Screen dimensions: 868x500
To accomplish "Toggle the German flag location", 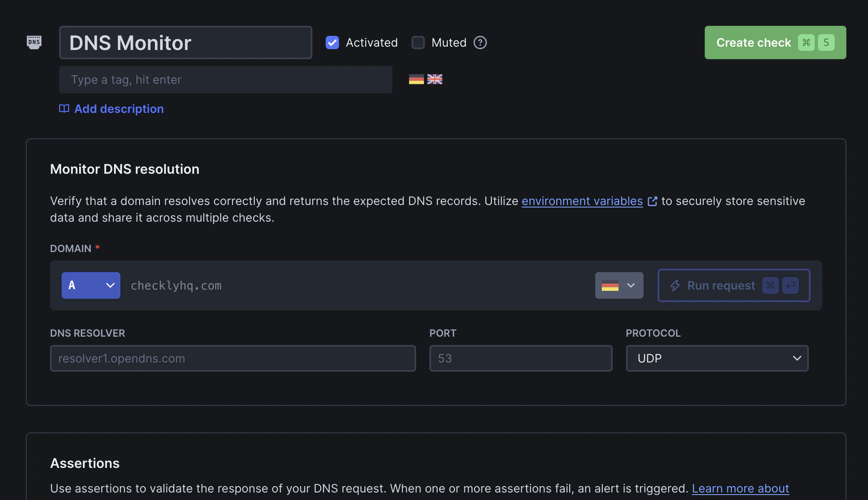I will [x=417, y=79].
